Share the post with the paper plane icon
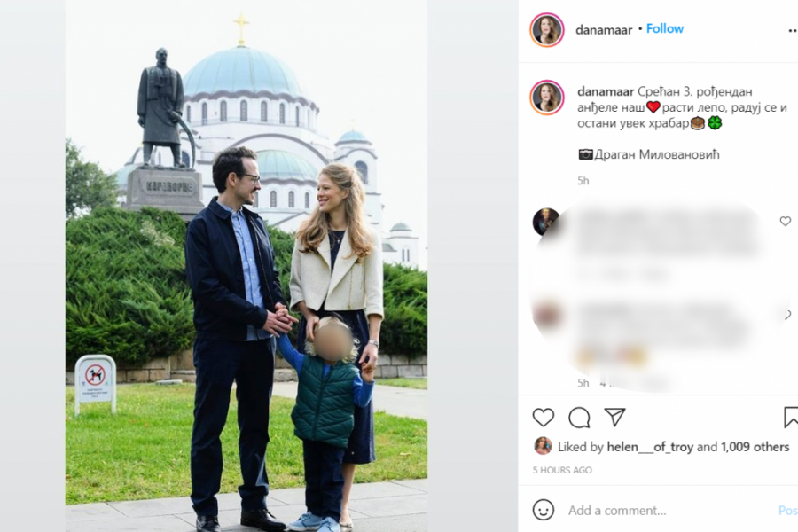Image resolution: width=798 pixels, height=532 pixels. [x=614, y=417]
